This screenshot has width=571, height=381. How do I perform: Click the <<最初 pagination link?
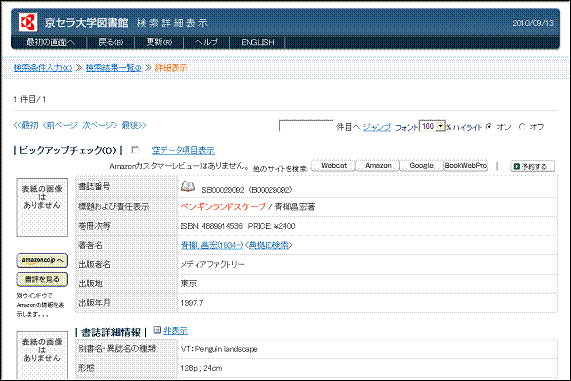click(x=26, y=125)
